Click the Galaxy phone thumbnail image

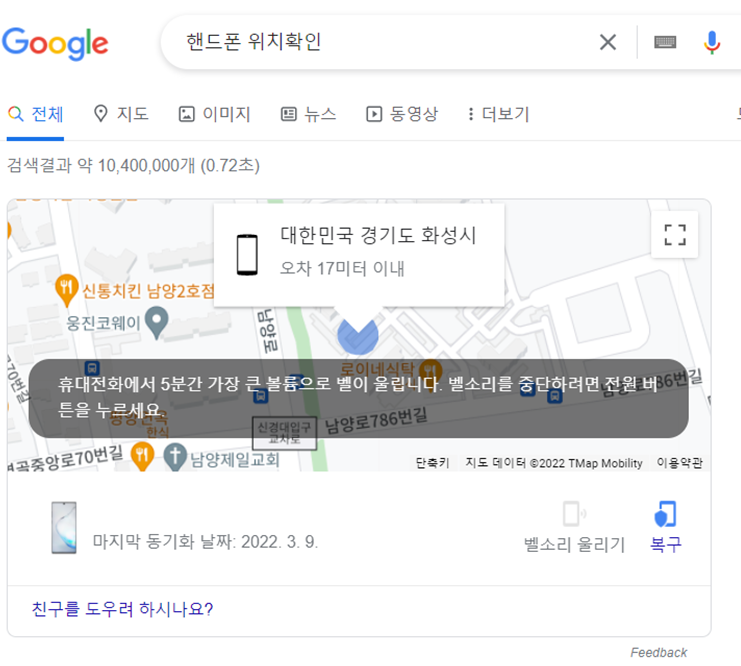coord(64,528)
